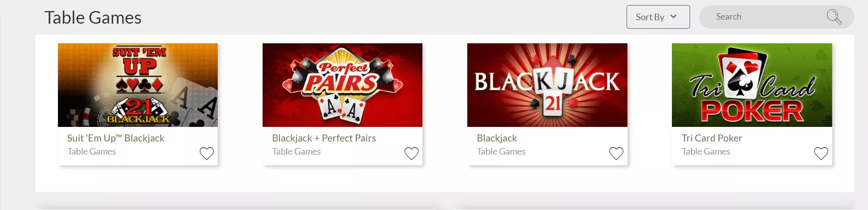Click Table Games label under Perfect Pairs
868x210 pixels.
[296, 152]
